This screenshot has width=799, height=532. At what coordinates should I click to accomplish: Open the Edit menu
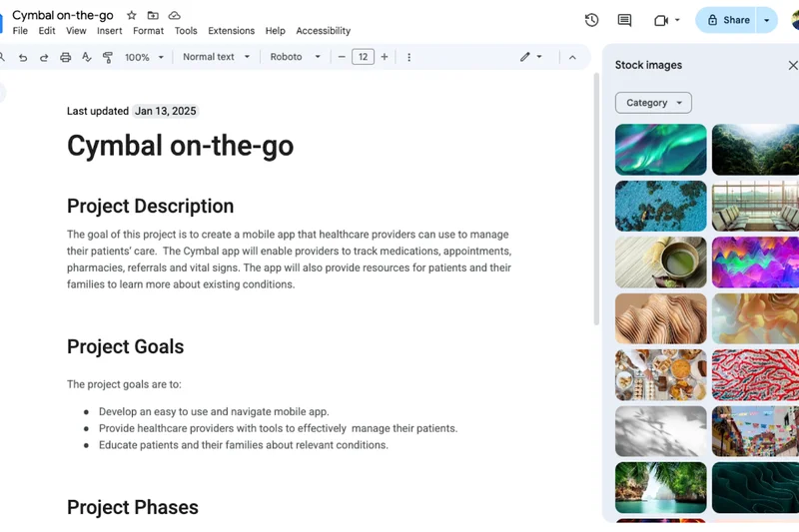[47, 31]
